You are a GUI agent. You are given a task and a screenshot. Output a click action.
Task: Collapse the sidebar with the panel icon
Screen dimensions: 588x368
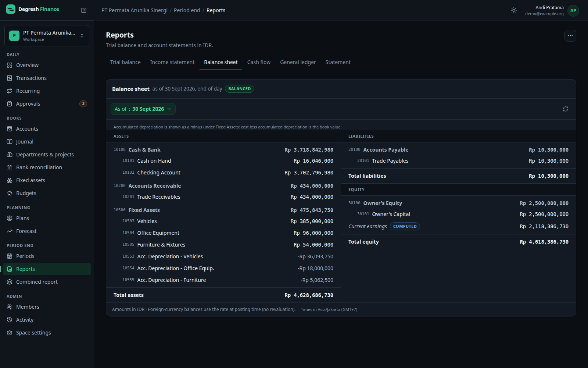pos(84,10)
